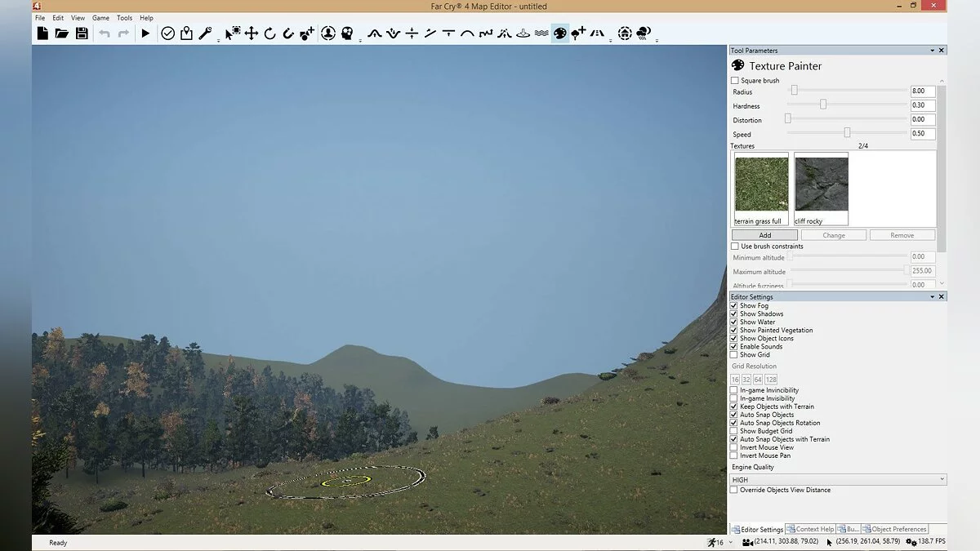
Task: Click the Hardness slider handle
Action: 823,104
